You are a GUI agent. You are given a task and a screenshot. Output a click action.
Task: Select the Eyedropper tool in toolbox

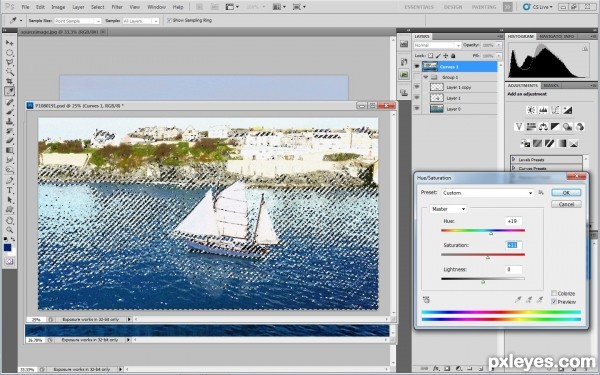click(10, 91)
